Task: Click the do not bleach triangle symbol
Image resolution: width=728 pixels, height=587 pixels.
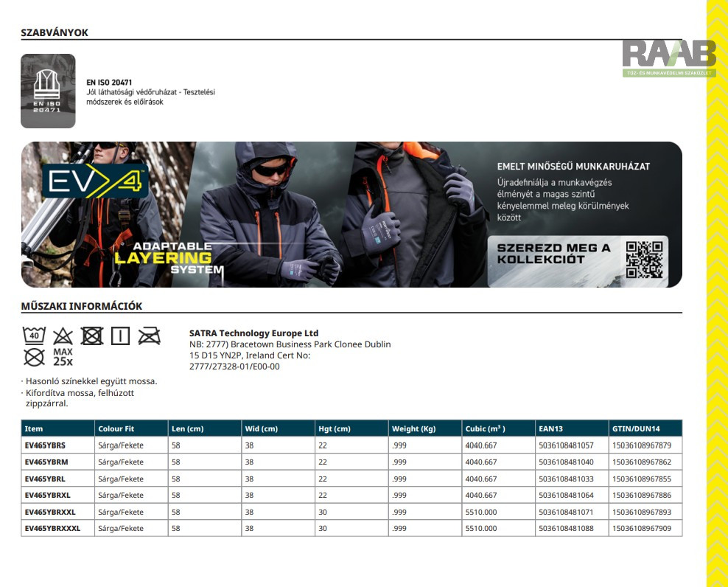Action: pyautogui.click(x=63, y=337)
